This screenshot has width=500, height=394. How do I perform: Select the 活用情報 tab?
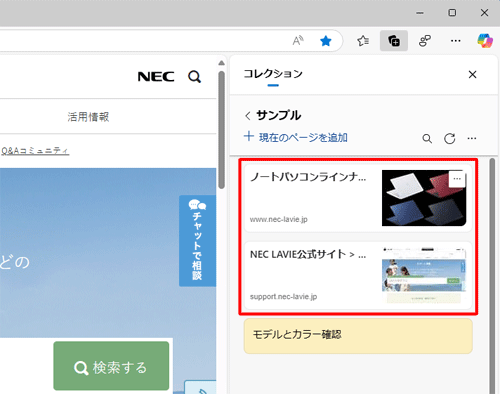click(88, 117)
